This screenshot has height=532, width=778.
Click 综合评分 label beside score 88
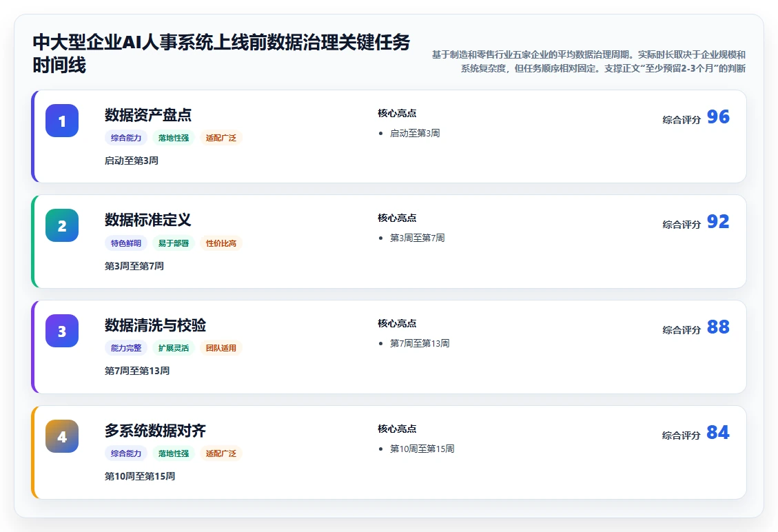point(682,330)
